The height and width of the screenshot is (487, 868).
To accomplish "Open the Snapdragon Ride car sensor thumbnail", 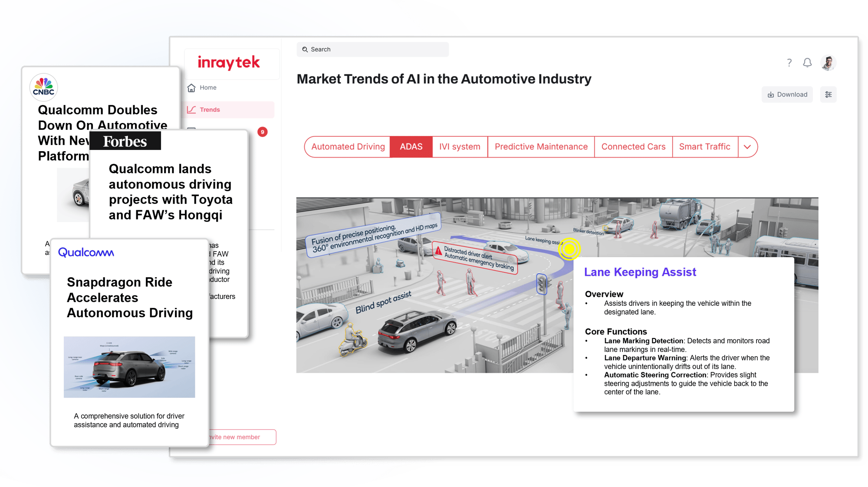I will click(x=129, y=367).
